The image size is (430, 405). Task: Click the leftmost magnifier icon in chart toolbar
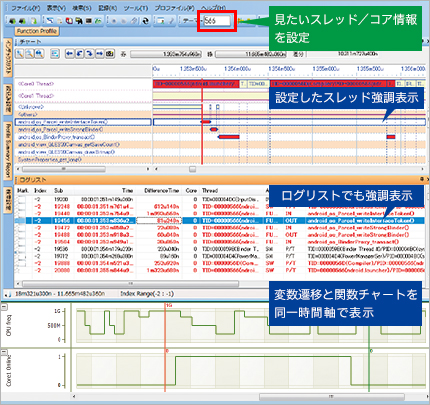(x=20, y=53)
